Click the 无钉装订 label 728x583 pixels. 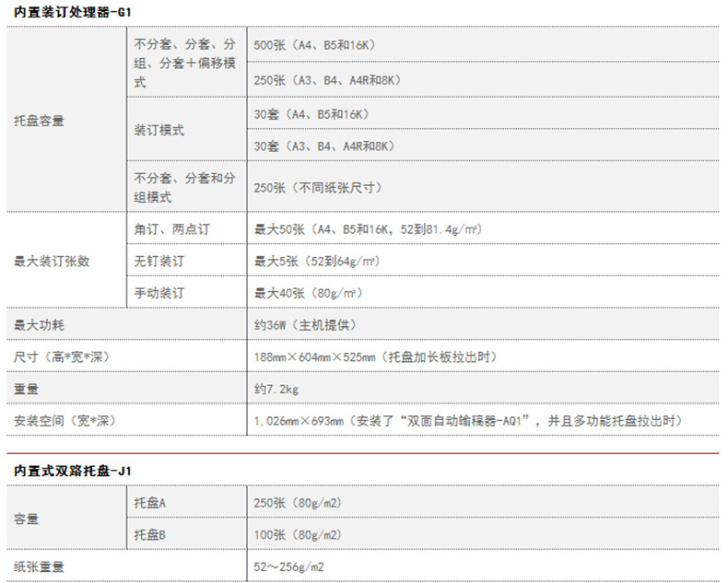(159, 262)
